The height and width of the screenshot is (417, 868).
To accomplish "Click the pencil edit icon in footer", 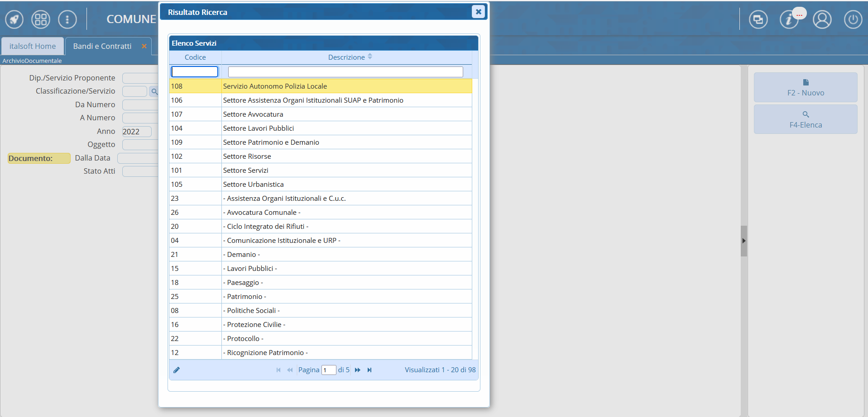I will coord(177,370).
